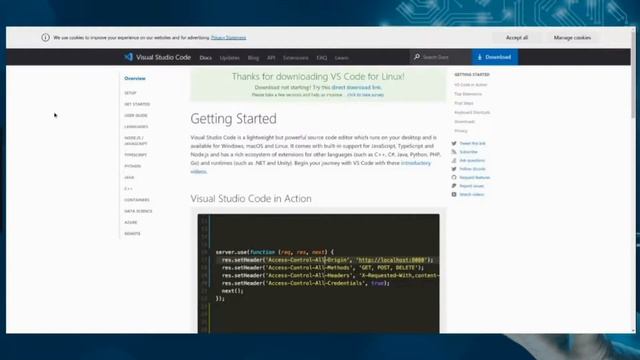640x360 pixels.
Task: Jump to Keyboard Shortcuts section link
Action: [472, 112]
